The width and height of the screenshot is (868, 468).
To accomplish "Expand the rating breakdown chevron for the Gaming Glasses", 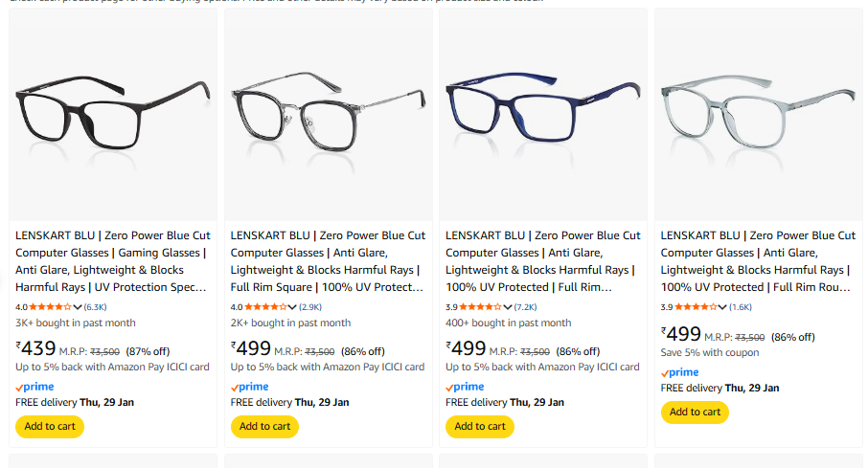I will point(78,307).
